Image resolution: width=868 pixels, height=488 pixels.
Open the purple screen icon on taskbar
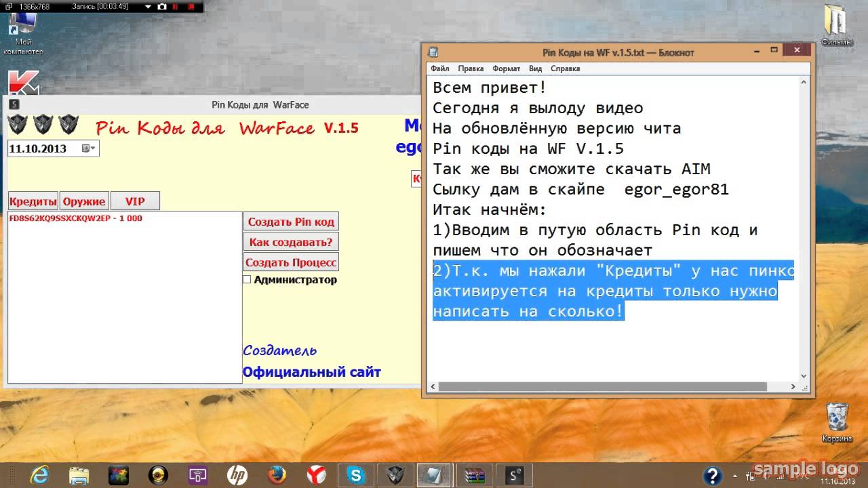[x=198, y=475]
